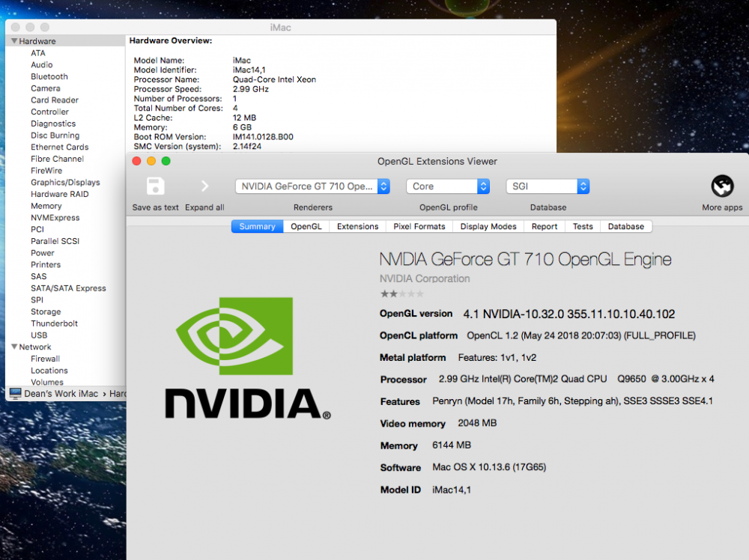Select SAS in the sidebar
This screenshot has width=749, height=560.
tap(39, 276)
